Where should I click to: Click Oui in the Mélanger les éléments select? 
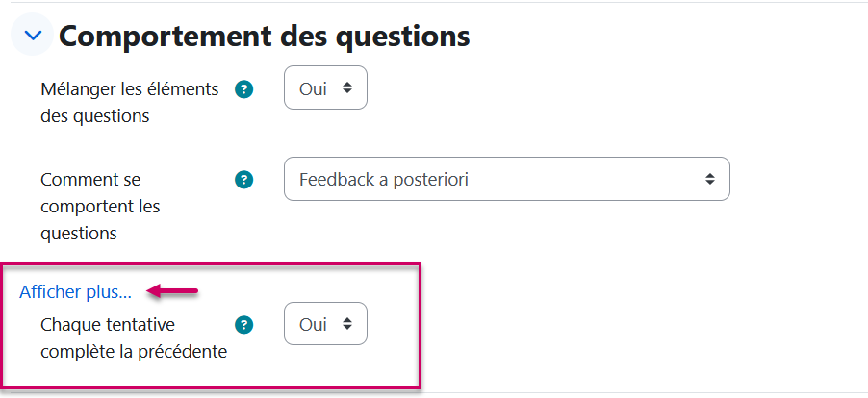[313, 88]
